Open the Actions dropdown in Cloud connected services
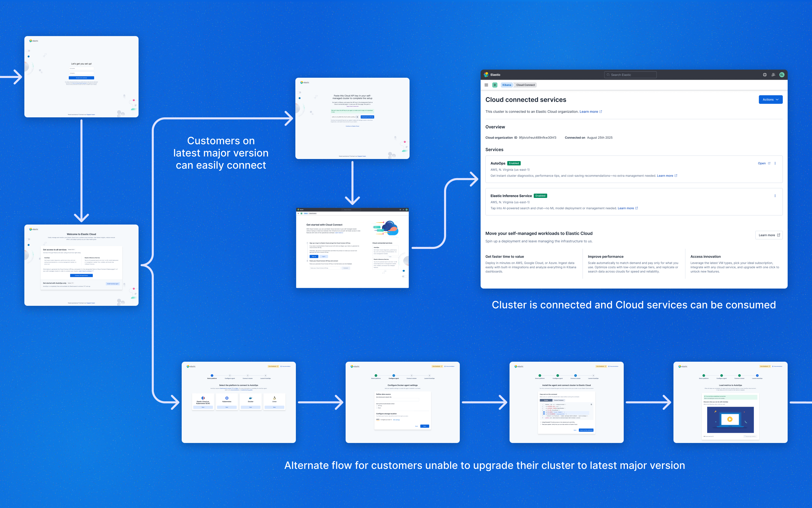Screen dimensions: 812x508 click(x=770, y=100)
